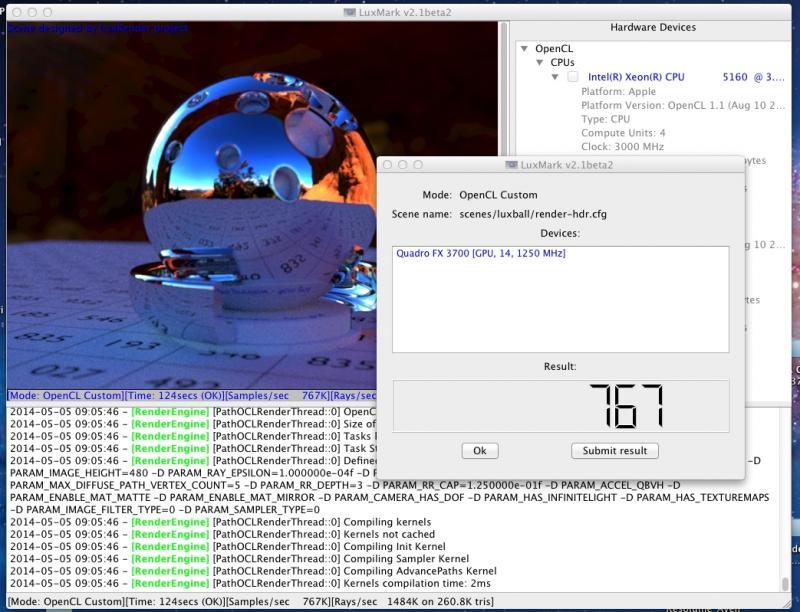Viewport: 800px width, 612px height.
Task: Minimize the main LuxMark window
Action: [31, 11]
